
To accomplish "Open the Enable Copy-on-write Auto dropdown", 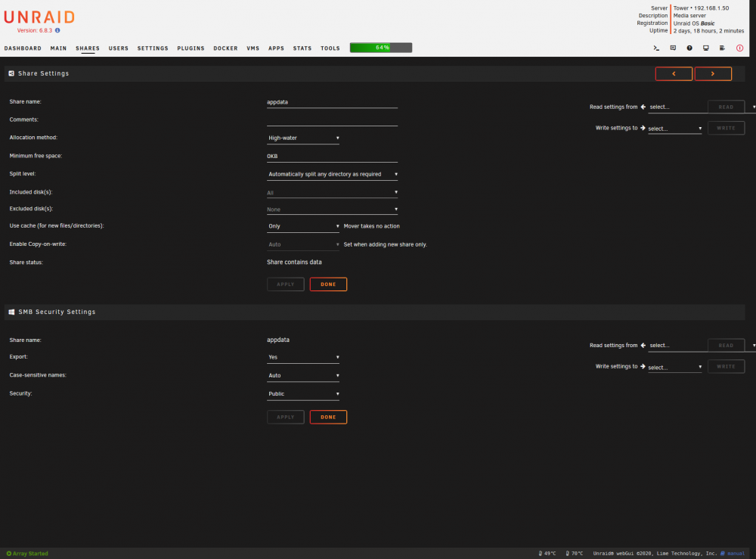I will click(x=303, y=244).
